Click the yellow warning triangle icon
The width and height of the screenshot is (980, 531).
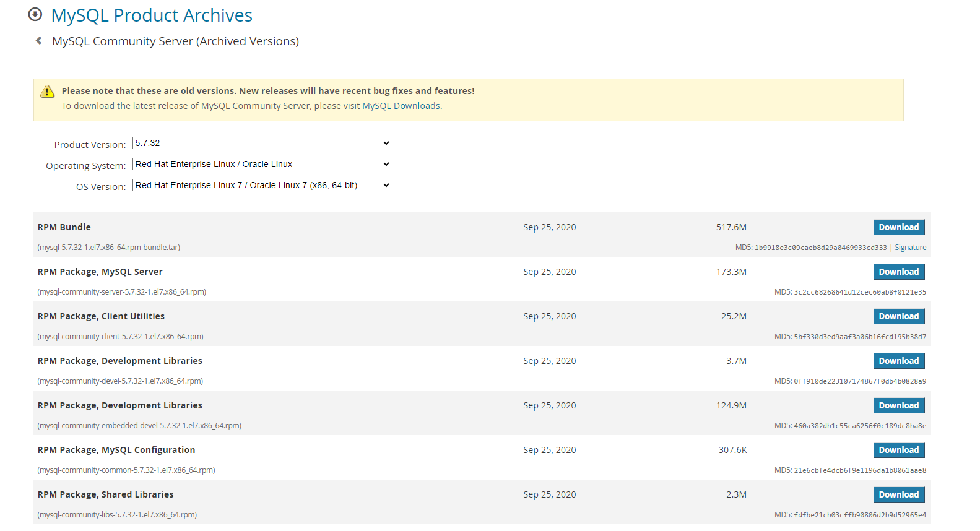(48, 92)
